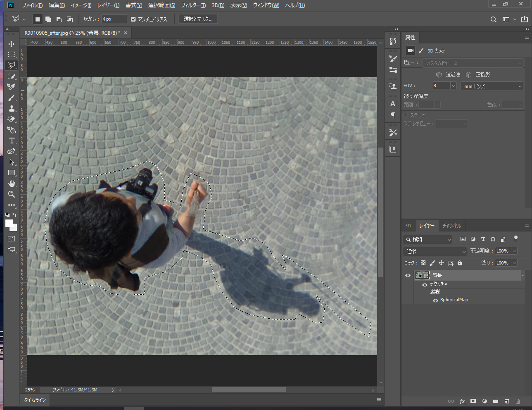This screenshot has width=532, height=410.
Task: Toggle lock all for layer
Action: click(460, 263)
